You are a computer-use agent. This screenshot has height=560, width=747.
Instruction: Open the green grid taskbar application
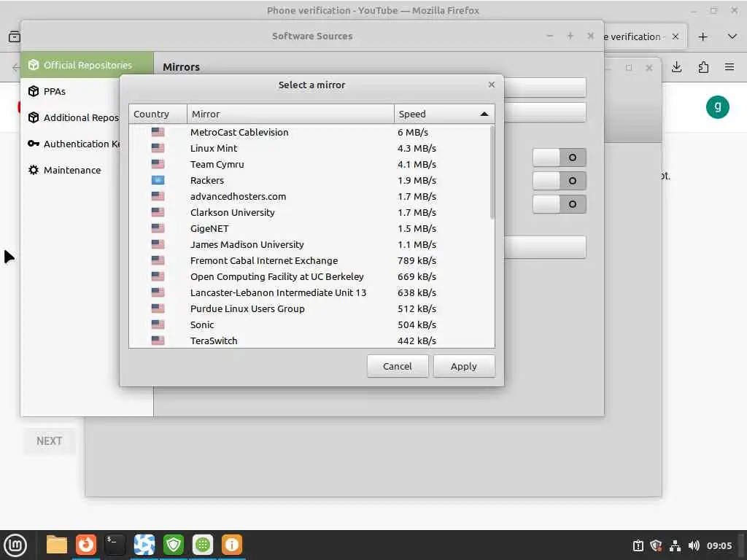[x=203, y=545]
